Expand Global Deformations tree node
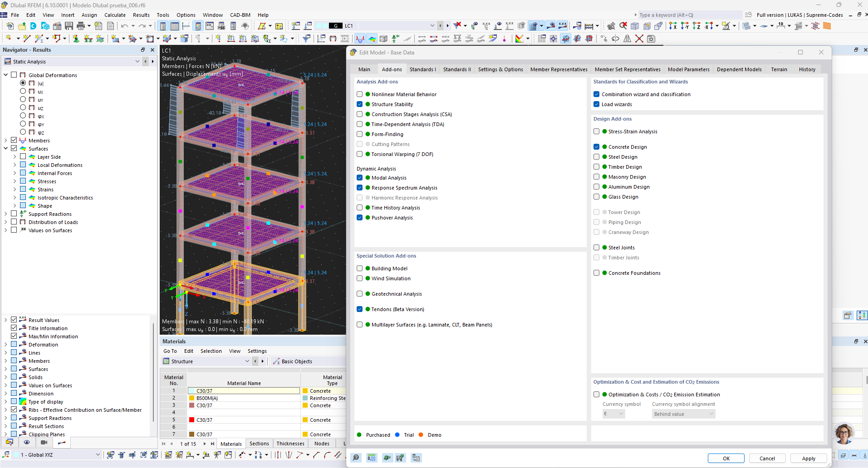868x468 pixels. point(6,75)
